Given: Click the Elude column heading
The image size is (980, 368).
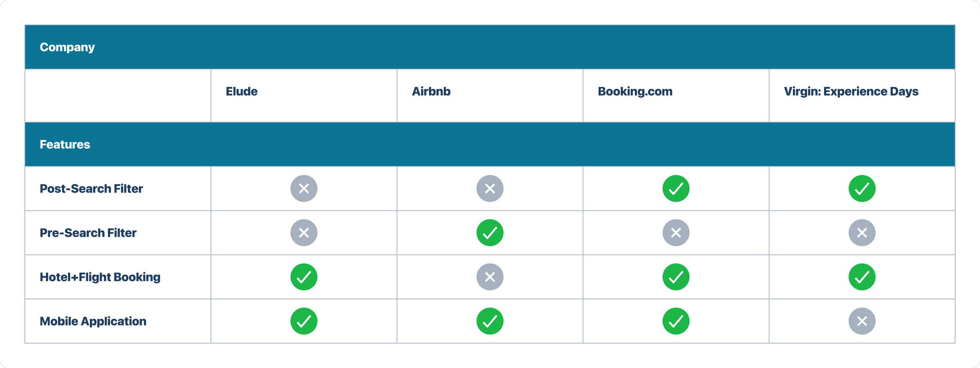Looking at the screenshot, I should tap(241, 91).
